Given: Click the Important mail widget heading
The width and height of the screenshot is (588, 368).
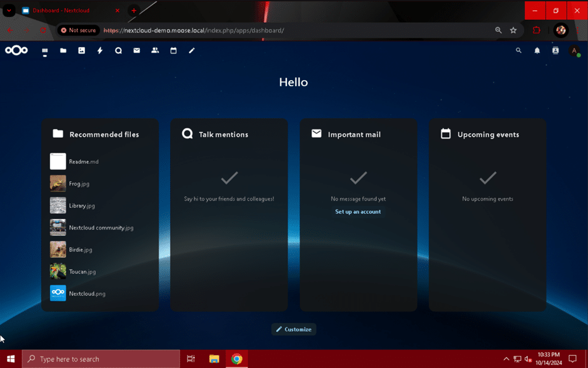Looking at the screenshot, I should tap(354, 134).
